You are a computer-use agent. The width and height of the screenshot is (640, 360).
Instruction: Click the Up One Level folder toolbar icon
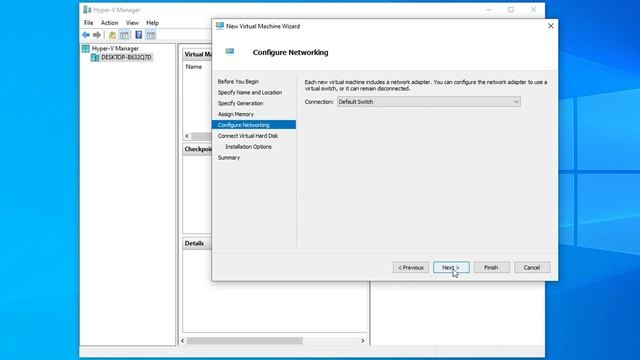pos(112,35)
